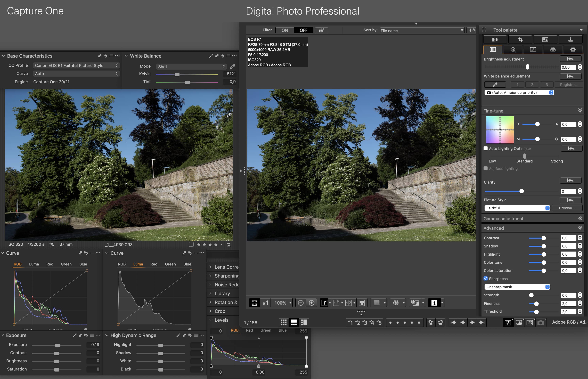The height and width of the screenshot is (379, 588).
Task: Open the ICC Profile dropdown in Capture One
Action: [x=76, y=65]
